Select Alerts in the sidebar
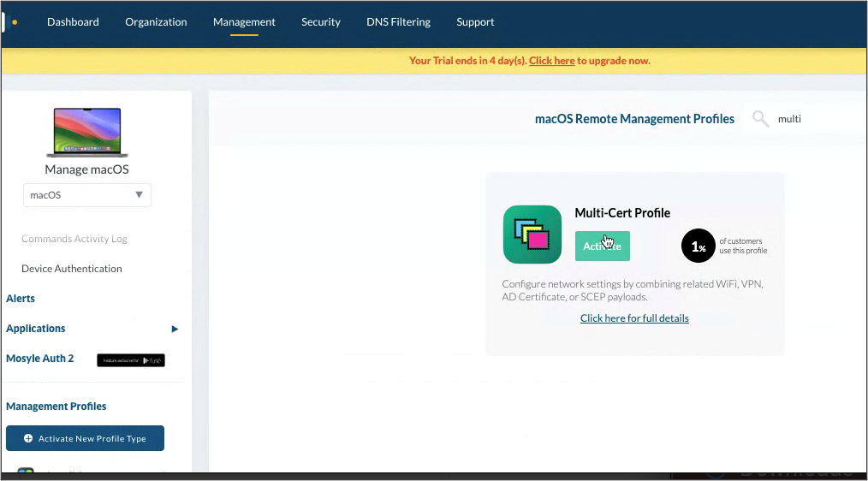Screen dimensions: 868x481 (x=21, y=299)
